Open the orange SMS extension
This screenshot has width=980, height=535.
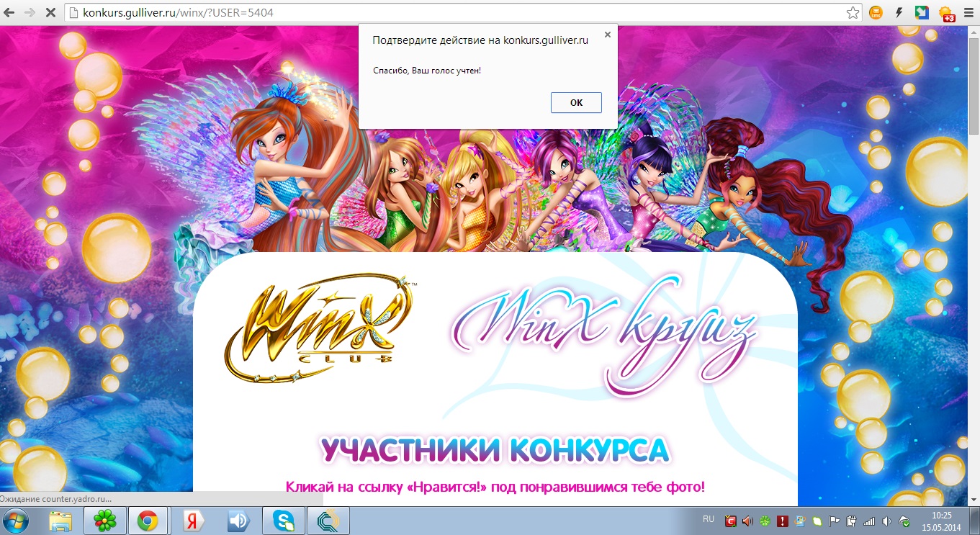[x=876, y=13]
